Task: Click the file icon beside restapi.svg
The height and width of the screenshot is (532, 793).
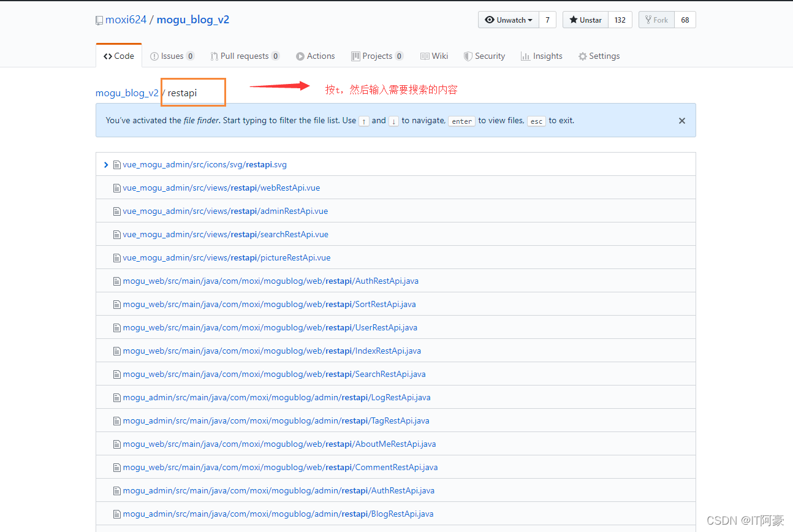Action: [x=116, y=165]
